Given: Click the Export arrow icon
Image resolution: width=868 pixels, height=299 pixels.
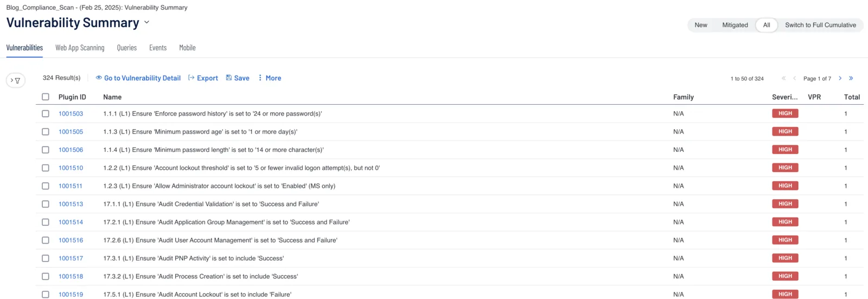Looking at the screenshot, I should (192, 78).
